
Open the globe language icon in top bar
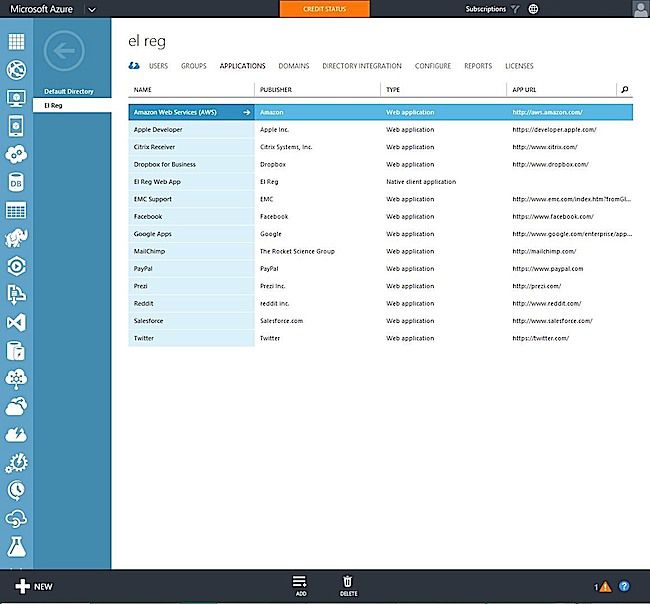coord(534,9)
